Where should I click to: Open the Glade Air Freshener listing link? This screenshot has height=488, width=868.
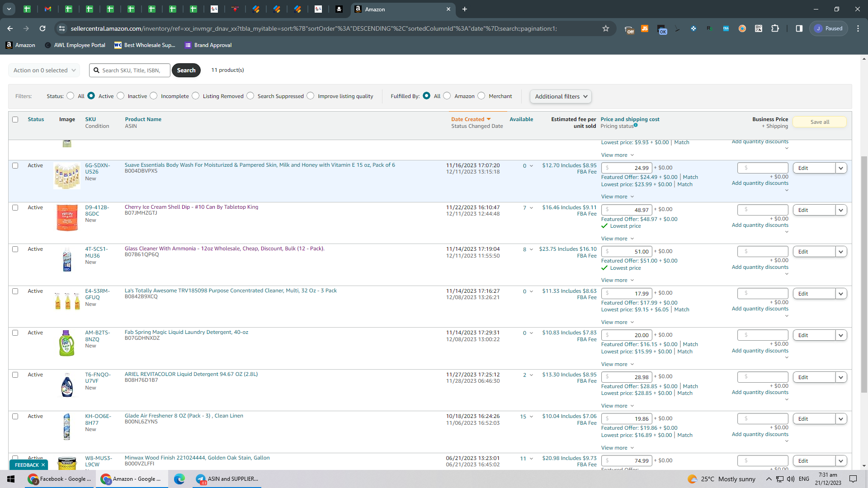pos(184,416)
